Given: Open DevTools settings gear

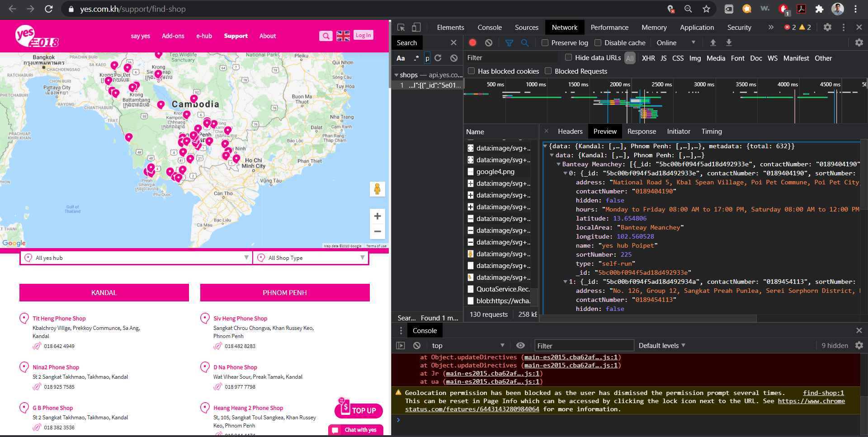Looking at the screenshot, I should coord(827,27).
